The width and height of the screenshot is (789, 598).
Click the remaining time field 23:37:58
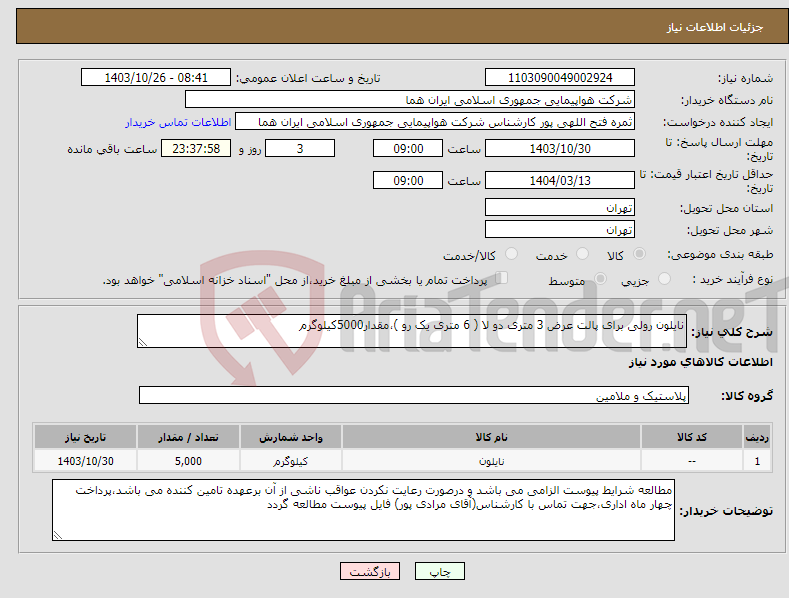click(x=196, y=148)
